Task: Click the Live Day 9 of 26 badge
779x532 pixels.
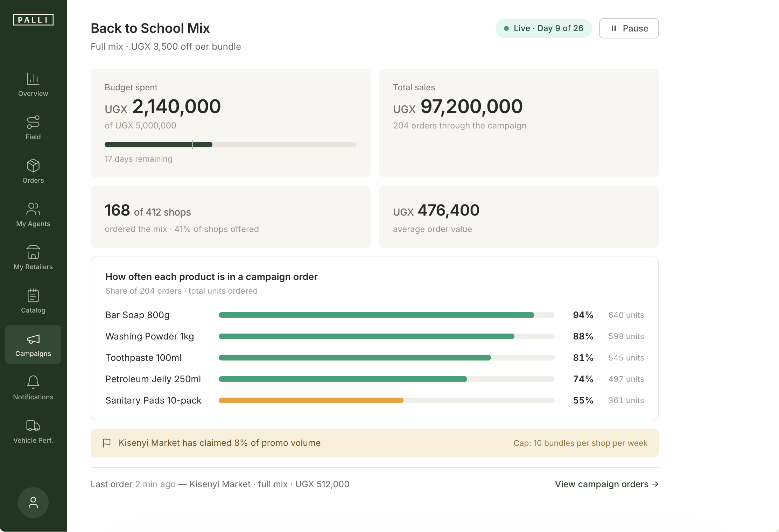Action: [543, 28]
